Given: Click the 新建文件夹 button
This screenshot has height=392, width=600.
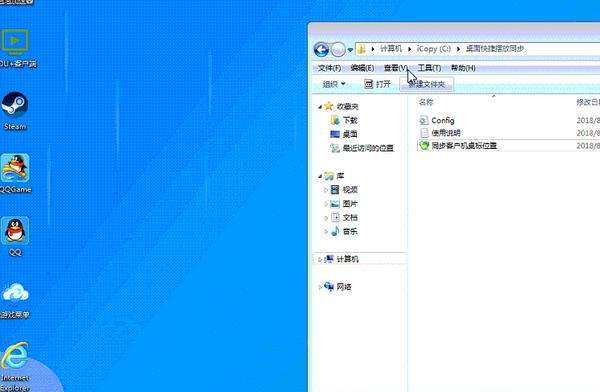Looking at the screenshot, I should [x=426, y=84].
